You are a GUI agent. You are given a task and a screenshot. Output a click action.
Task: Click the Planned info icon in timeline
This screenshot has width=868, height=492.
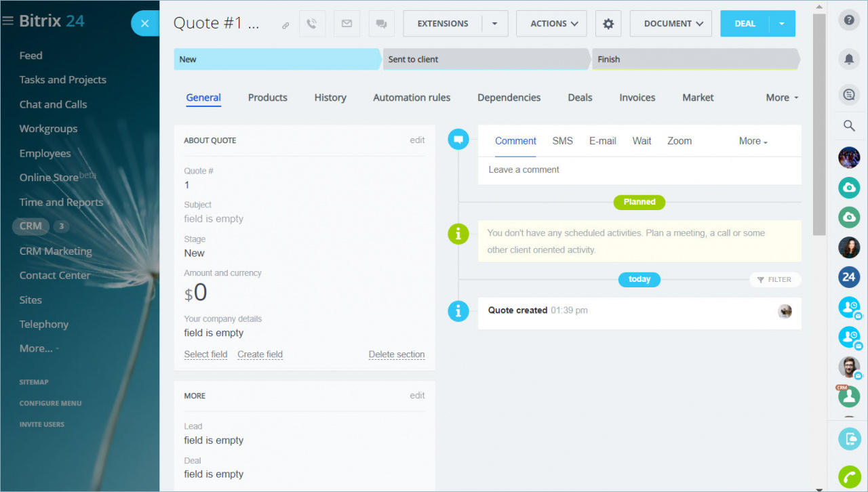[x=458, y=234]
